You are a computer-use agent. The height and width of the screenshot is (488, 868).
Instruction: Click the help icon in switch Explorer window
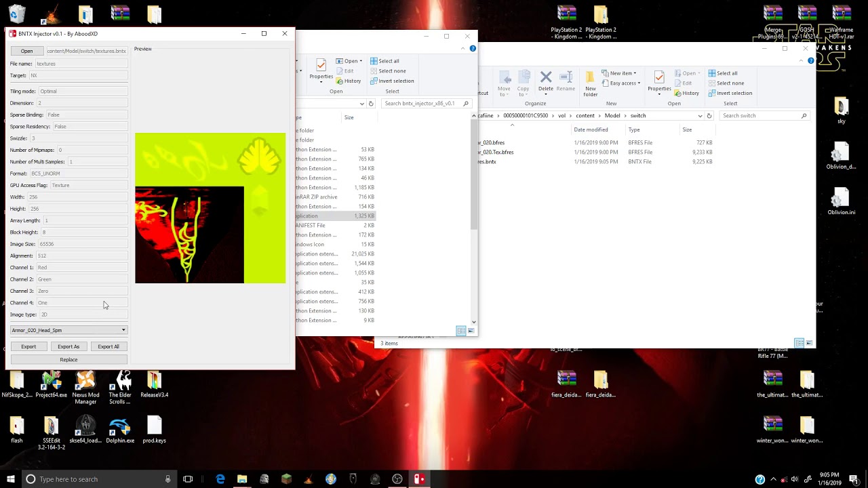coord(810,61)
